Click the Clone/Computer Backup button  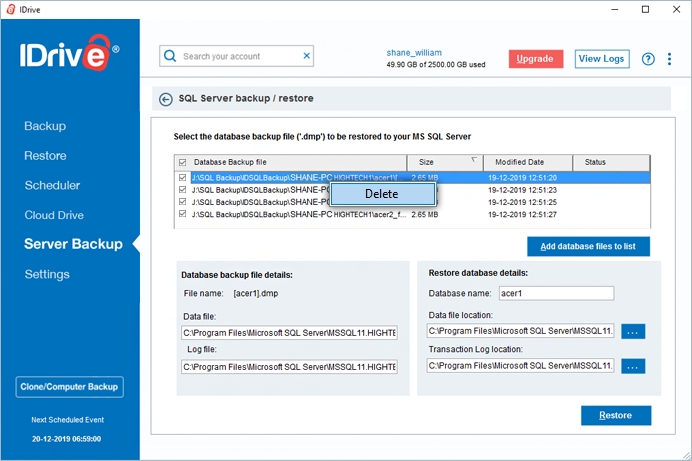[x=69, y=387]
